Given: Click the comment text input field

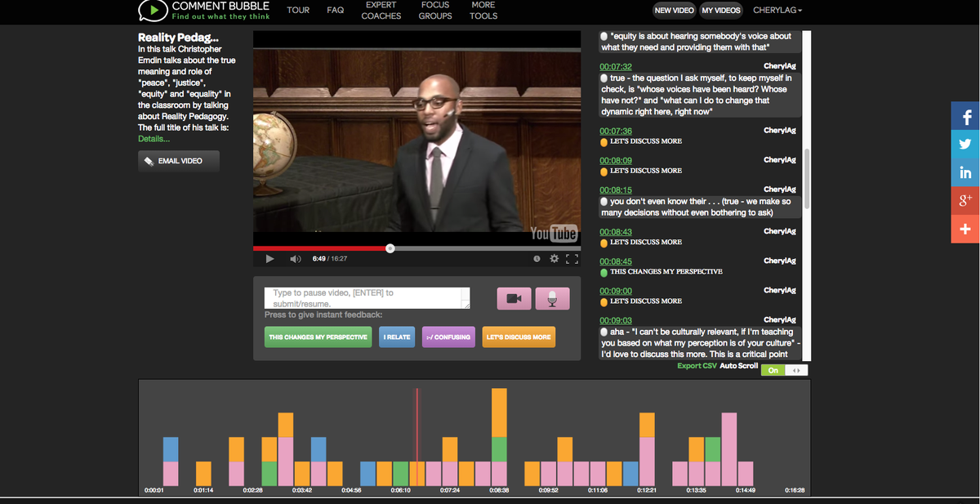Looking at the screenshot, I should pyautogui.click(x=367, y=298).
